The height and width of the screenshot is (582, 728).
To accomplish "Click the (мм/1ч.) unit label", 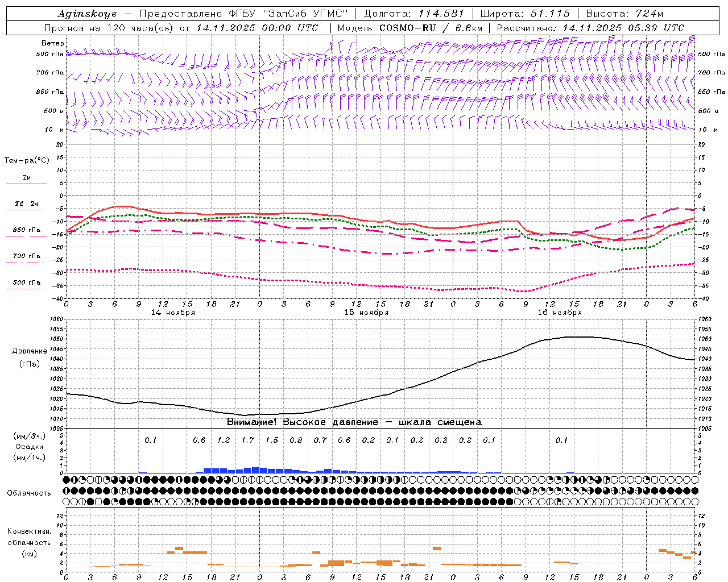I will (30, 458).
